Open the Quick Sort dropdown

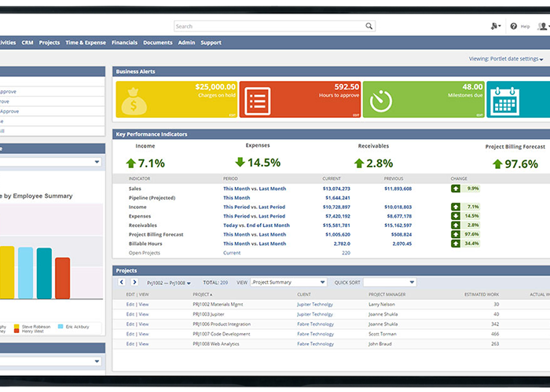[390, 282]
